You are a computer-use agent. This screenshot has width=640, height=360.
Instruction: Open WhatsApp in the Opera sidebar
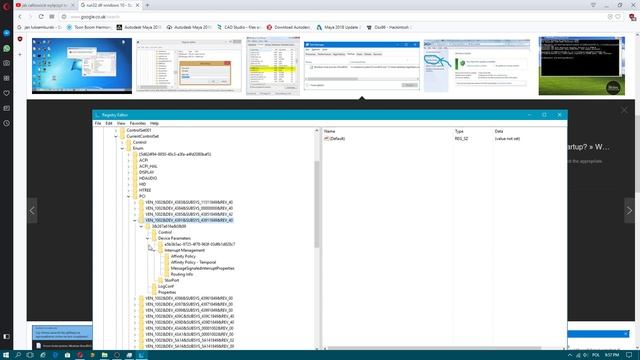pos(7,48)
